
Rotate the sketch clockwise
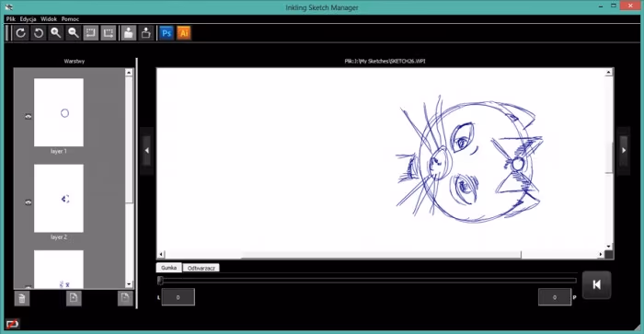coord(21,33)
